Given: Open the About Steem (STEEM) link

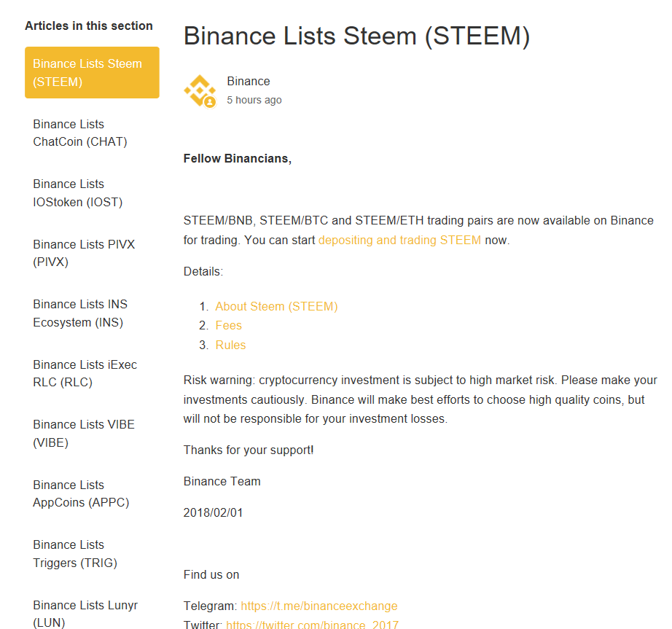Looking at the screenshot, I should (276, 306).
